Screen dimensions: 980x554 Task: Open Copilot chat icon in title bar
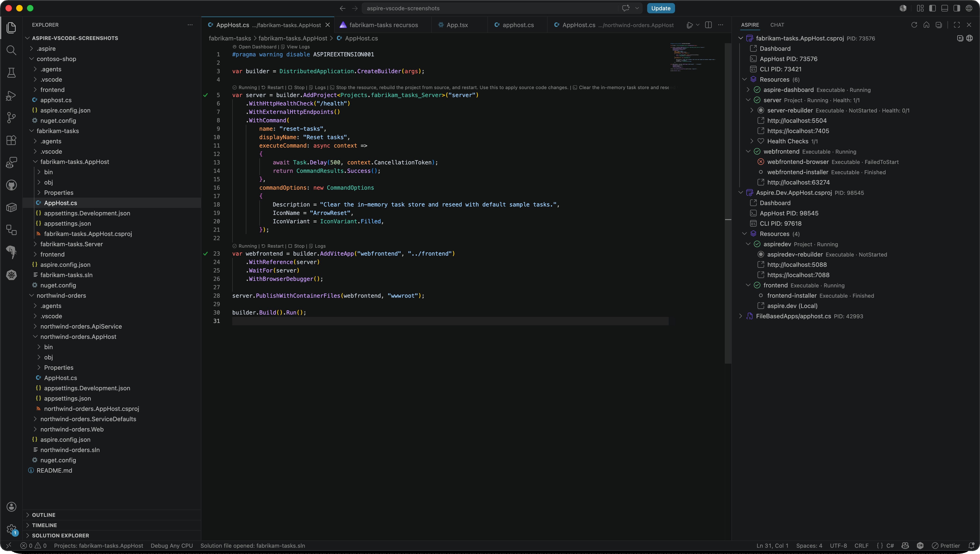pyautogui.click(x=626, y=8)
